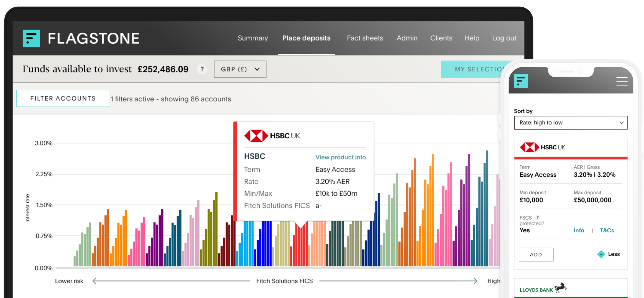
Task: Click the ADD button on the HSBC card
Action: point(536,254)
